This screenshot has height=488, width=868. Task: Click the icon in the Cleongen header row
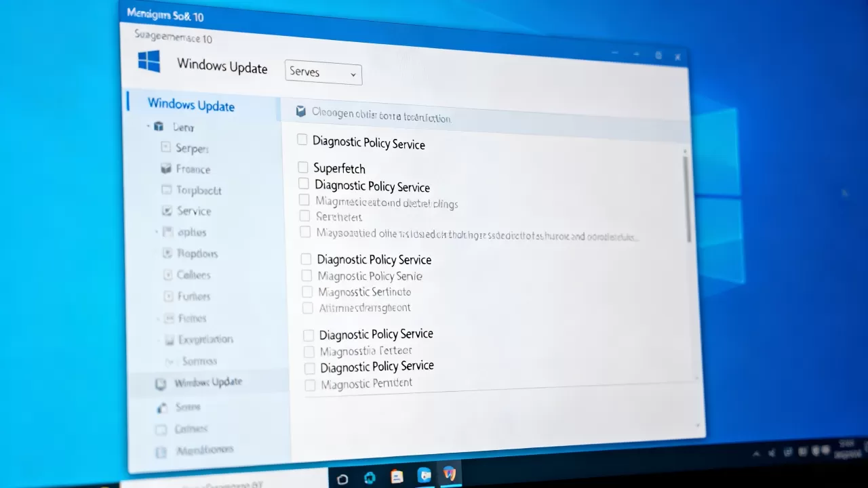pyautogui.click(x=301, y=111)
